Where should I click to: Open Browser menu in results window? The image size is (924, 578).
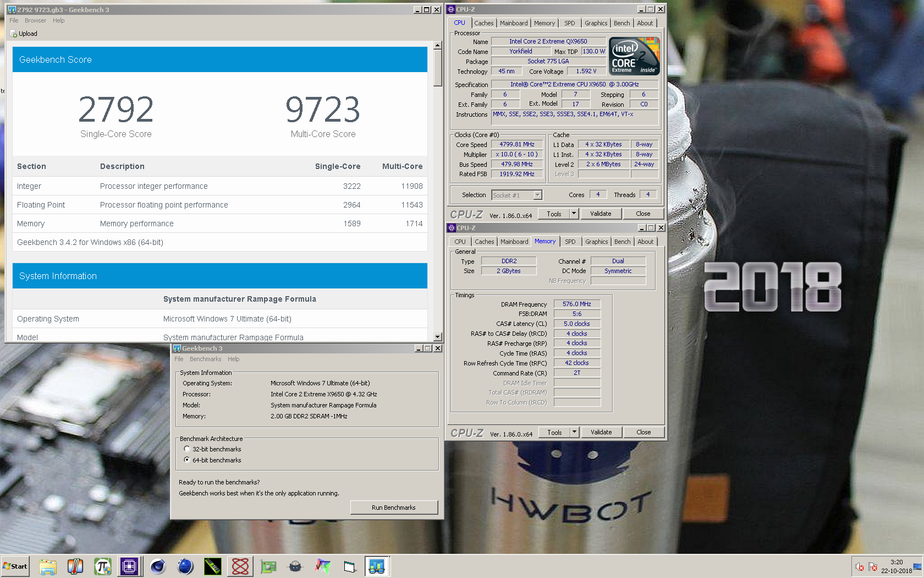[35, 20]
